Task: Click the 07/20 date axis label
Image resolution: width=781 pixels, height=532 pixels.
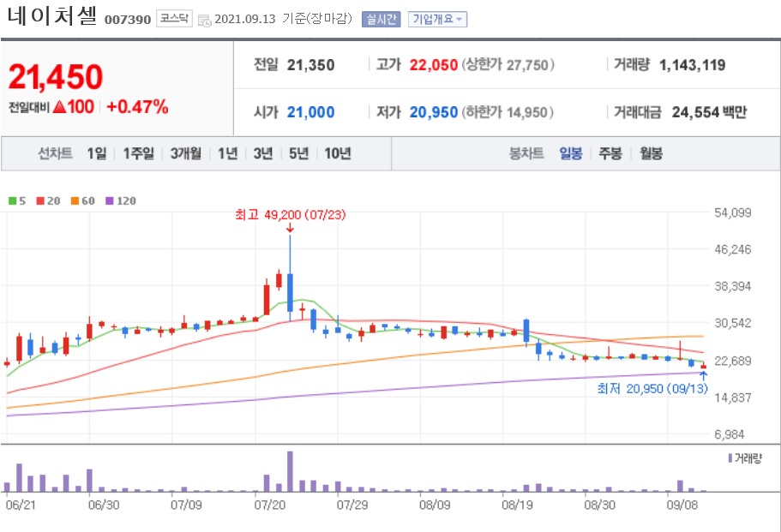Action: tap(269, 505)
